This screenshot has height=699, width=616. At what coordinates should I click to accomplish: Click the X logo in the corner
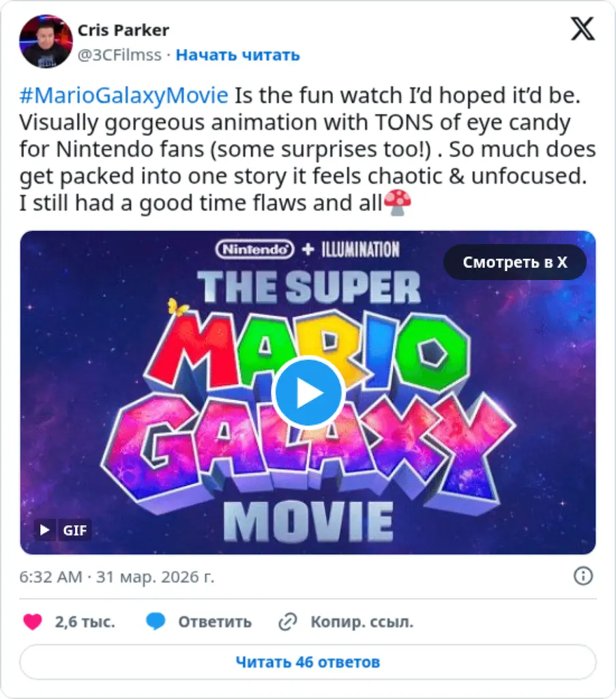pyautogui.click(x=583, y=29)
